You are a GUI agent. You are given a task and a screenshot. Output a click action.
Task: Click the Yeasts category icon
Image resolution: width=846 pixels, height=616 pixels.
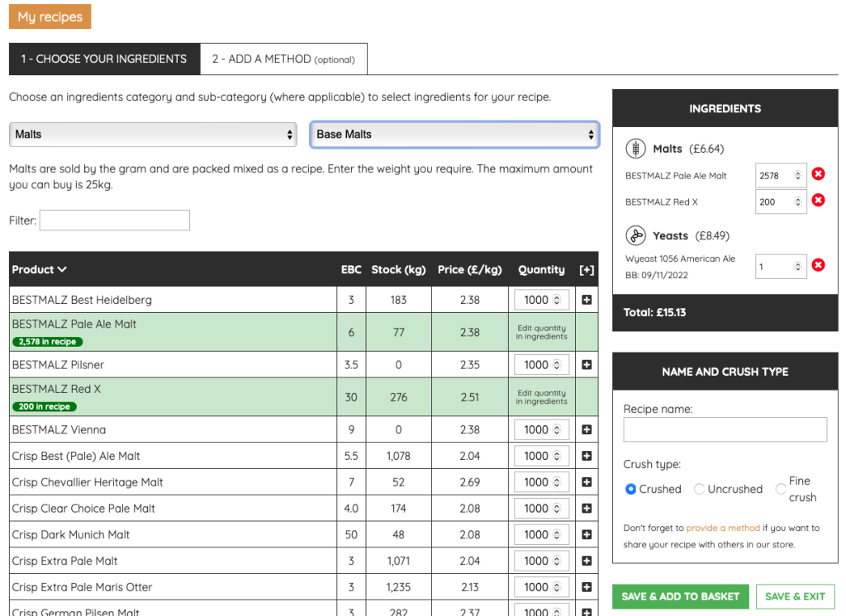pyautogui.click(x=635, y=235)
